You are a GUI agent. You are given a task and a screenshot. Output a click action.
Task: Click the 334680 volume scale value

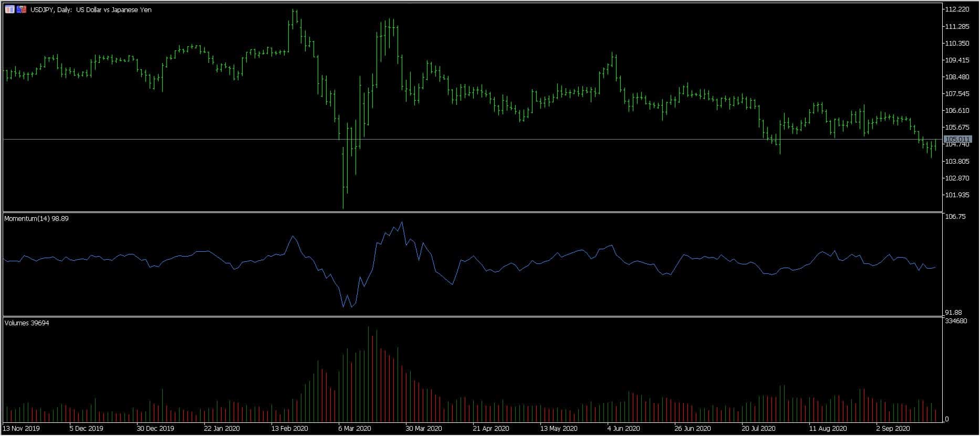click(956, 321)
